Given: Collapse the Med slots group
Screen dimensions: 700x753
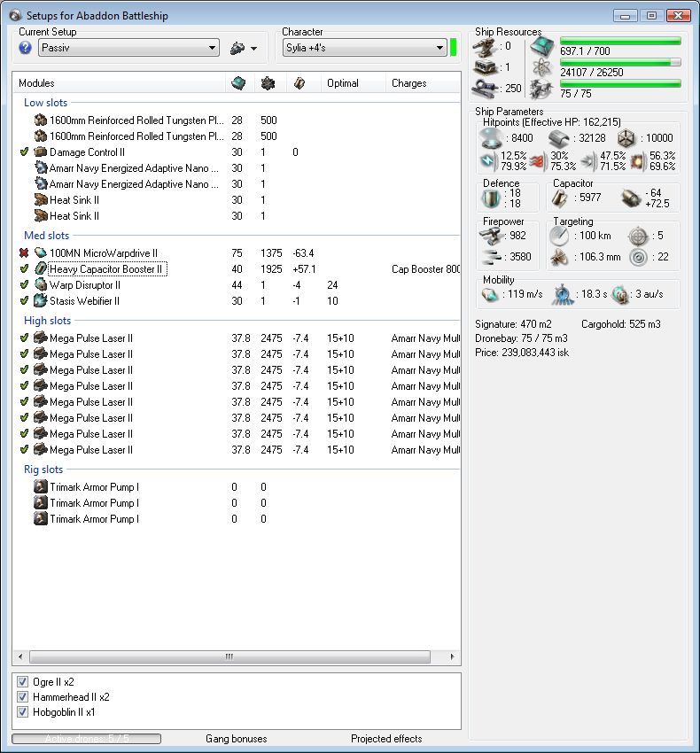Looking at the screenshot, I should click(x=47, y=236).
